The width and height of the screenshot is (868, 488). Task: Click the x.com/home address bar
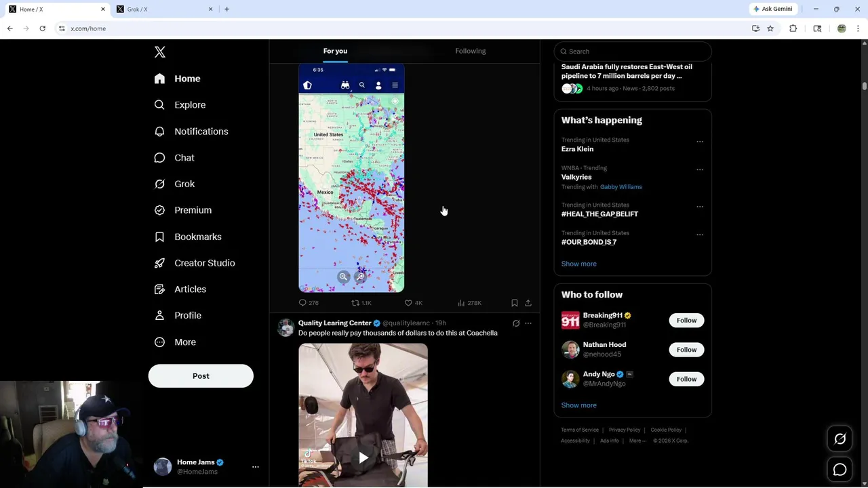(400, 28)
